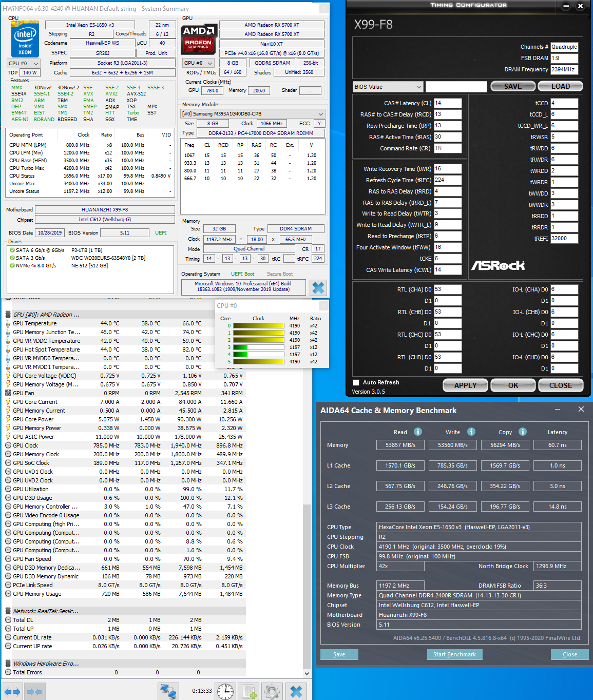Open the GPU #0 selector dropdown
The image size is (593, 700).
199,63
